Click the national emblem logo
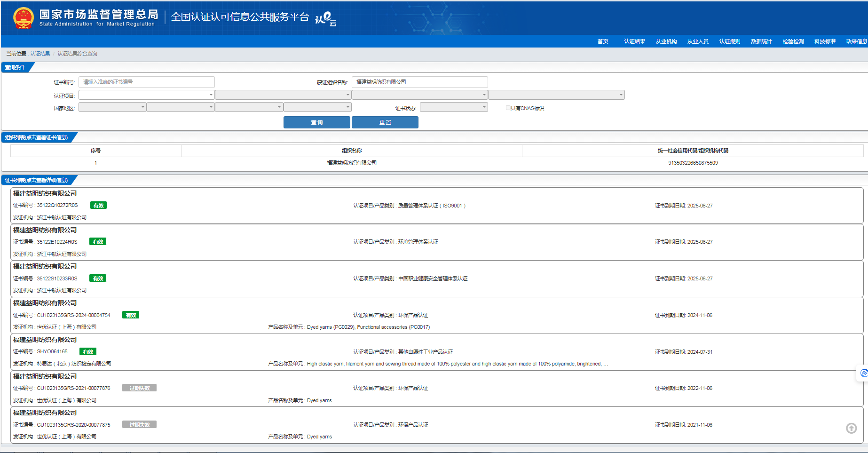Viewport: 868px width, 453px height. [23, 18]
